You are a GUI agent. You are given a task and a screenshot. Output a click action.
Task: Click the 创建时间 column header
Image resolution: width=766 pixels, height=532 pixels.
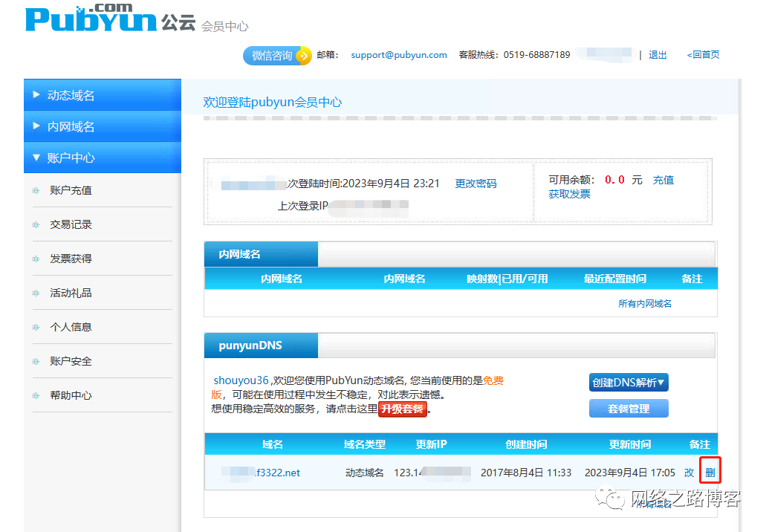[x=526, y=444]
